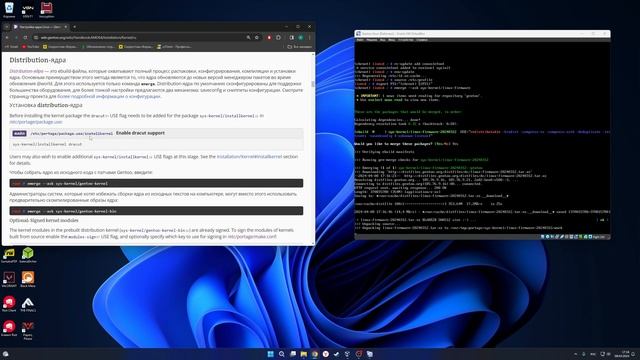Image resolution: width=640 pixels, height=360 pixels.
Task: Open Gmail bookmark
Action: click(x=11, y=47)
